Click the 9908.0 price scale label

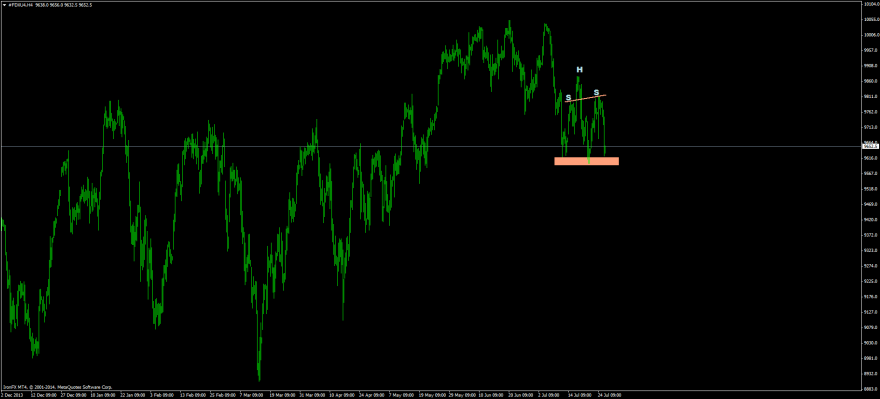(870, 65)
